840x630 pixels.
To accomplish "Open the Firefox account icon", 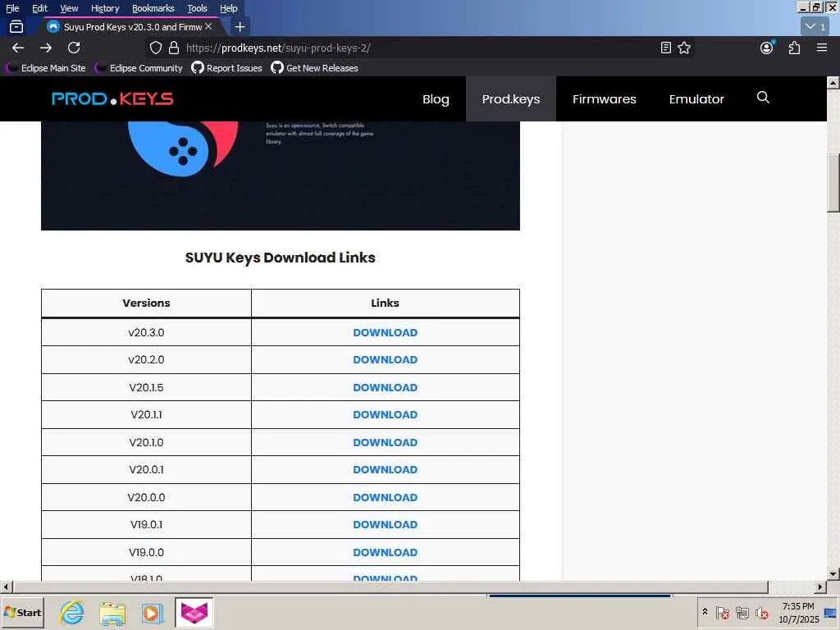I will 767,48.
